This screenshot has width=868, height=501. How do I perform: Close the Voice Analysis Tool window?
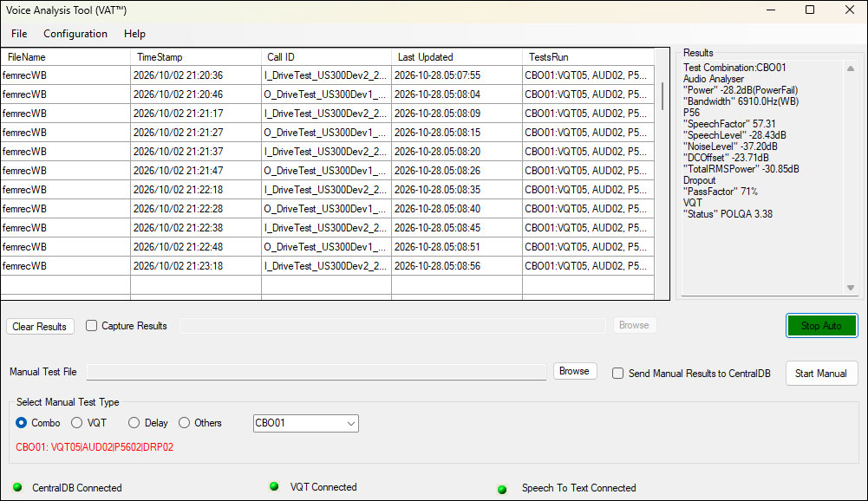coord(850,10)
